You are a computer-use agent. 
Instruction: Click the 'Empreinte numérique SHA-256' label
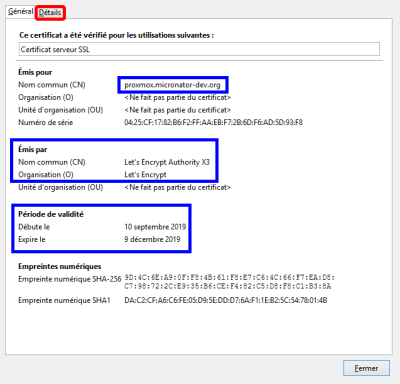coord(69,279)
